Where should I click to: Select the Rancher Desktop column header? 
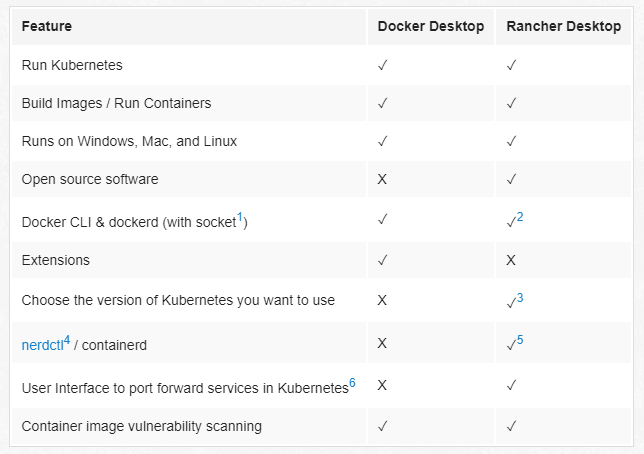tap(565, 26)
